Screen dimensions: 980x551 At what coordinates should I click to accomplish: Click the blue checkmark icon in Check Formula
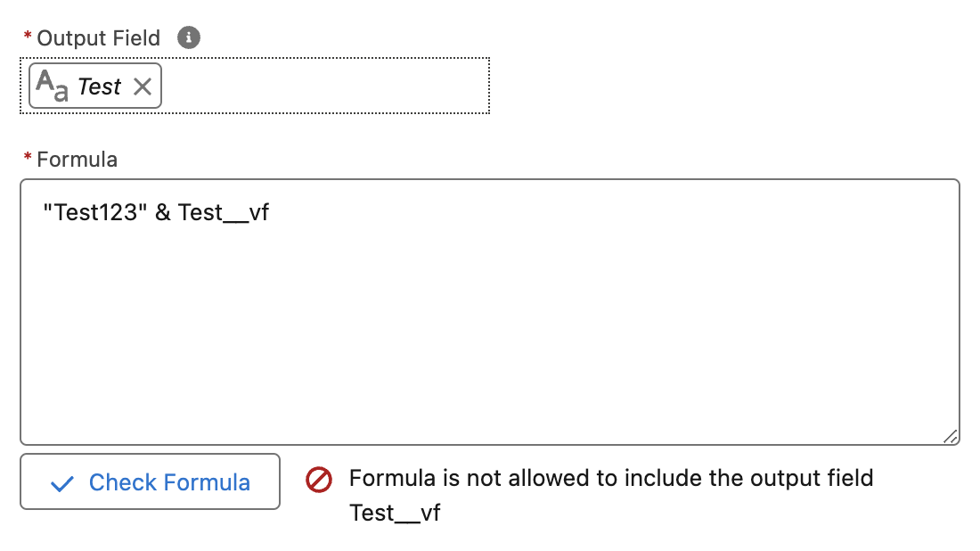61,482
